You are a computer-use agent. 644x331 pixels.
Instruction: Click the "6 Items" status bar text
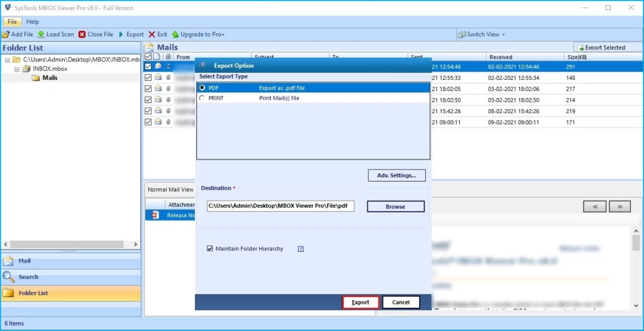click(x=14, y=323)
